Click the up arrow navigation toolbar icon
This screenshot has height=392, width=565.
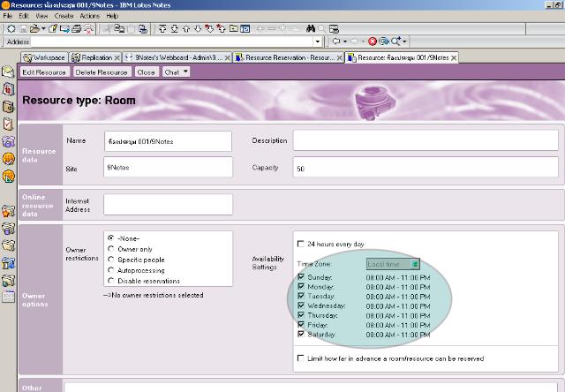pos(186,29)
